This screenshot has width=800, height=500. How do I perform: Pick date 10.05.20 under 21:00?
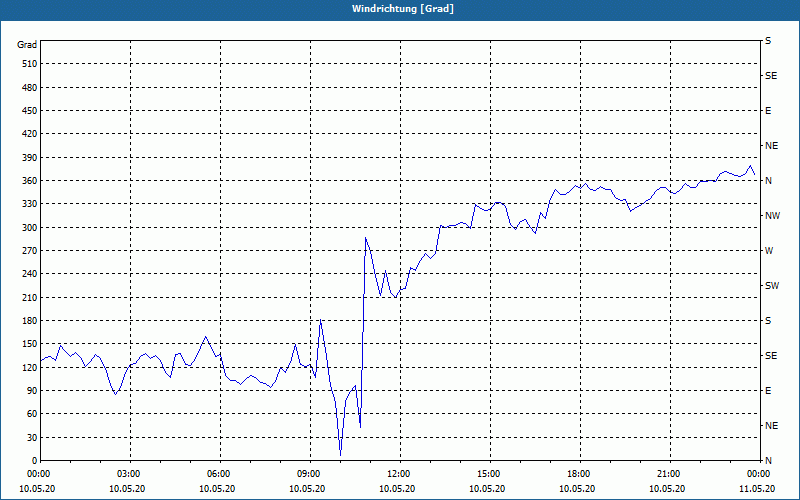pos(667,489)
